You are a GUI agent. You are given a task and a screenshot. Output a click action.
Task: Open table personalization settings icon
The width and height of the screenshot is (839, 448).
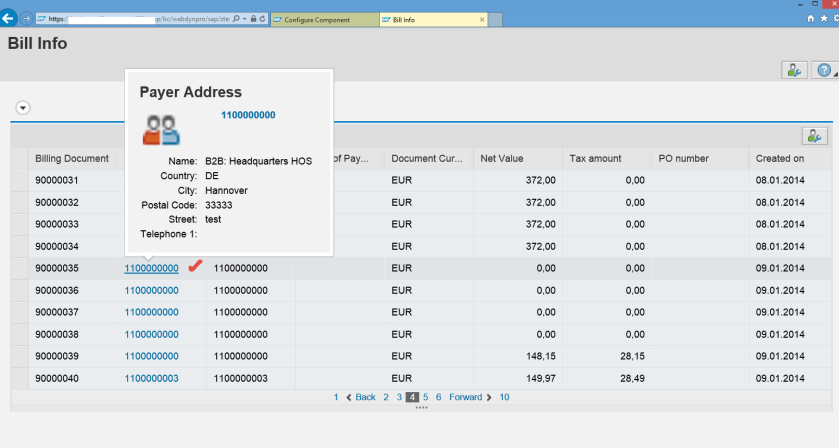pos(814,136)
